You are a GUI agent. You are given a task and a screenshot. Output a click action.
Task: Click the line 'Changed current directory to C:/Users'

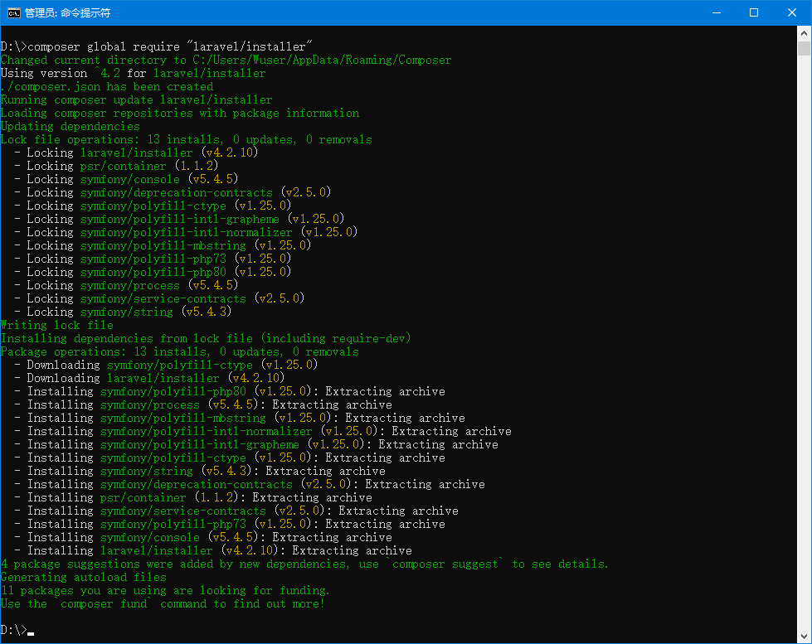coord(226,60)
